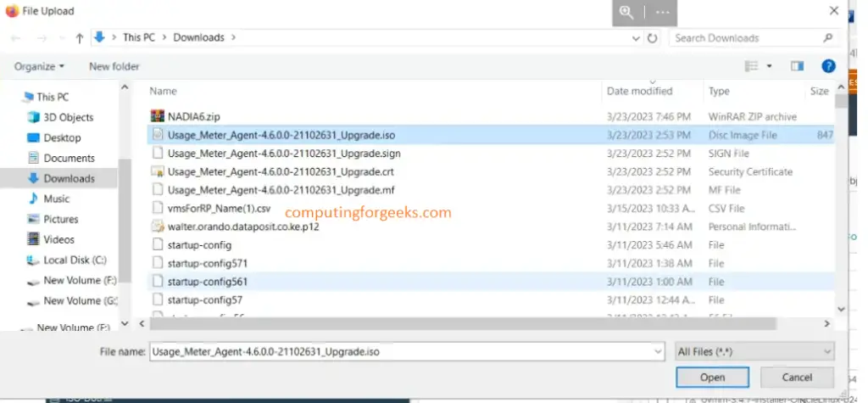Click the CSV File type cell

pos(726,209)
